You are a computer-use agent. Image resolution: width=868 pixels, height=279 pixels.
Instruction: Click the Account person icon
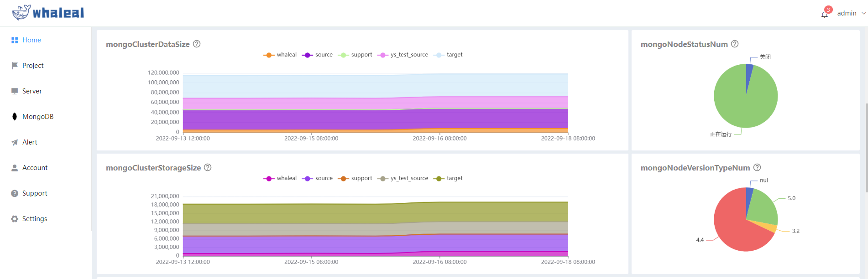click(x=15, y=168)
